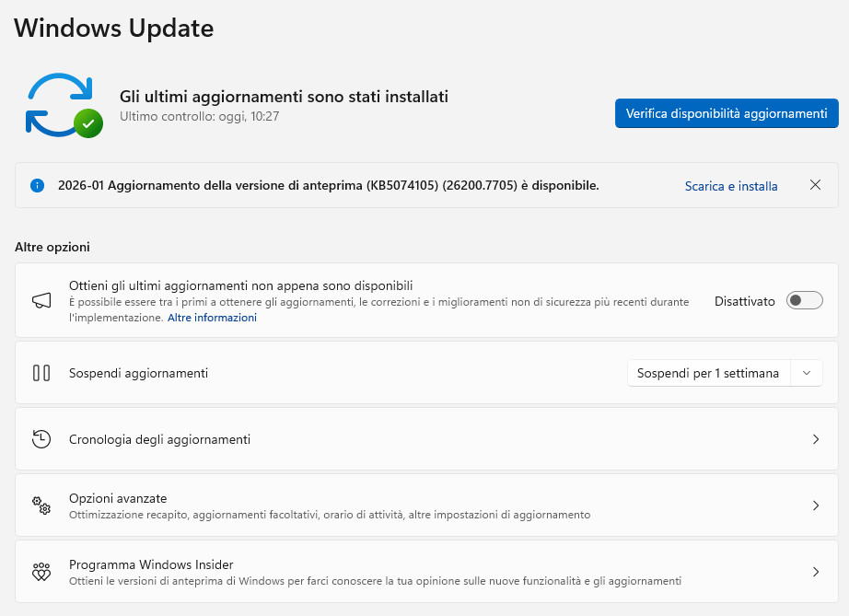Click the Disattivato label next to the toggle
Image resolution: width=849 pixels, height=616 pixels.
pyautogui.click(x=745, y=301)
